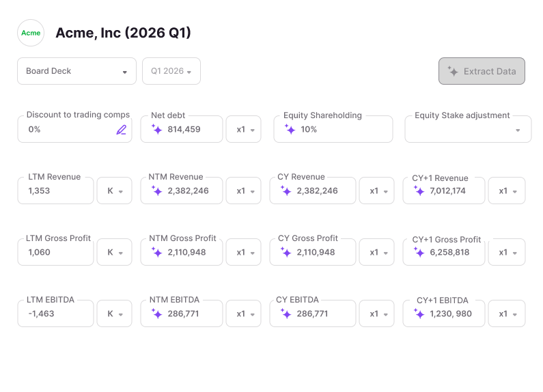Open the LTM EBITDA unit K dropdown
The image size is (543, 392).
(114, 314)
